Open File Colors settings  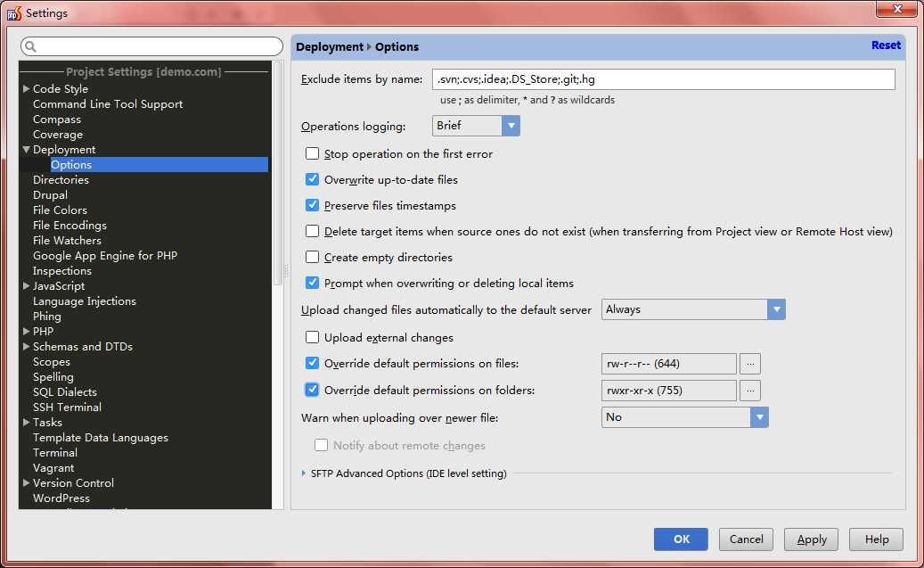60,210
